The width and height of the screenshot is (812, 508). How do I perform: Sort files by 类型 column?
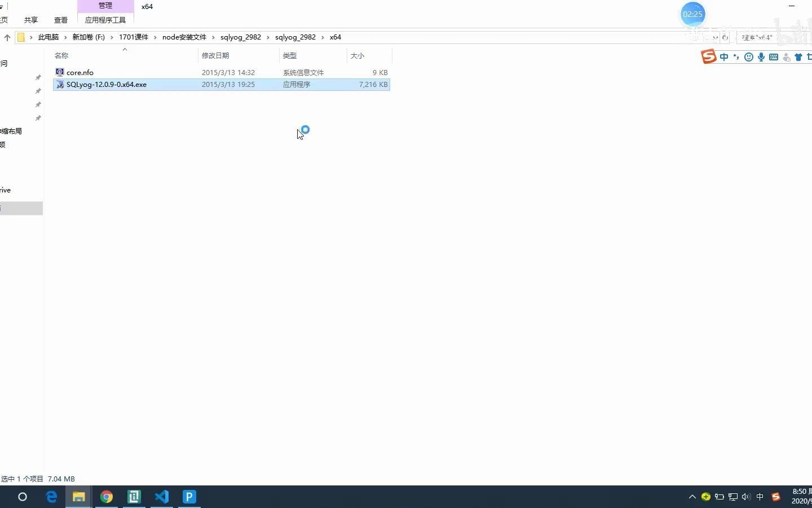[x=290, y=55]
